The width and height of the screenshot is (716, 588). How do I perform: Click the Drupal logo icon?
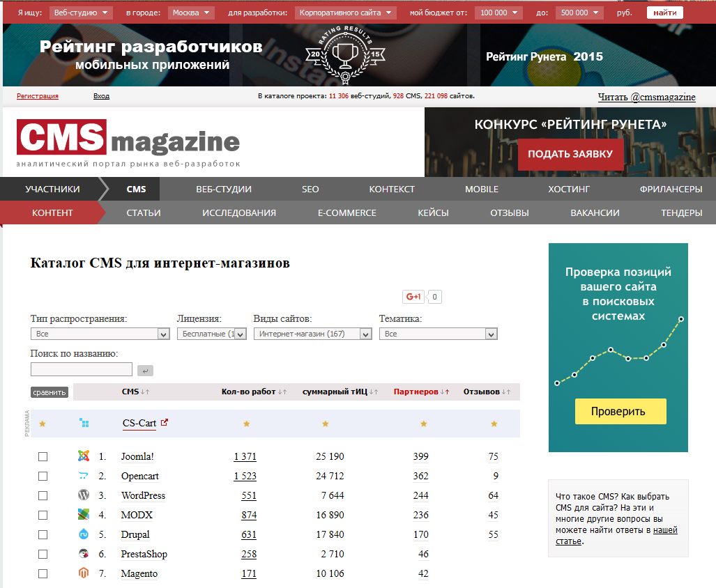[84, 534]
